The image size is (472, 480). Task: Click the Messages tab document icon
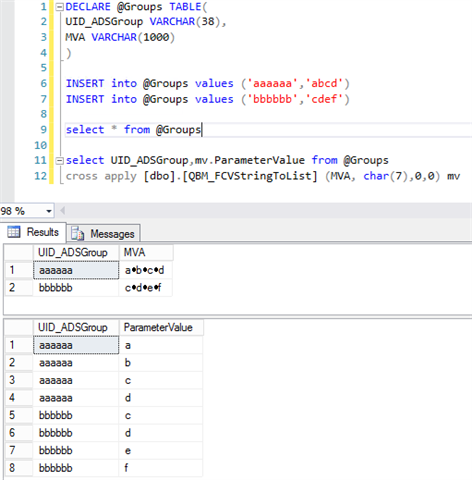click(78, 234)
